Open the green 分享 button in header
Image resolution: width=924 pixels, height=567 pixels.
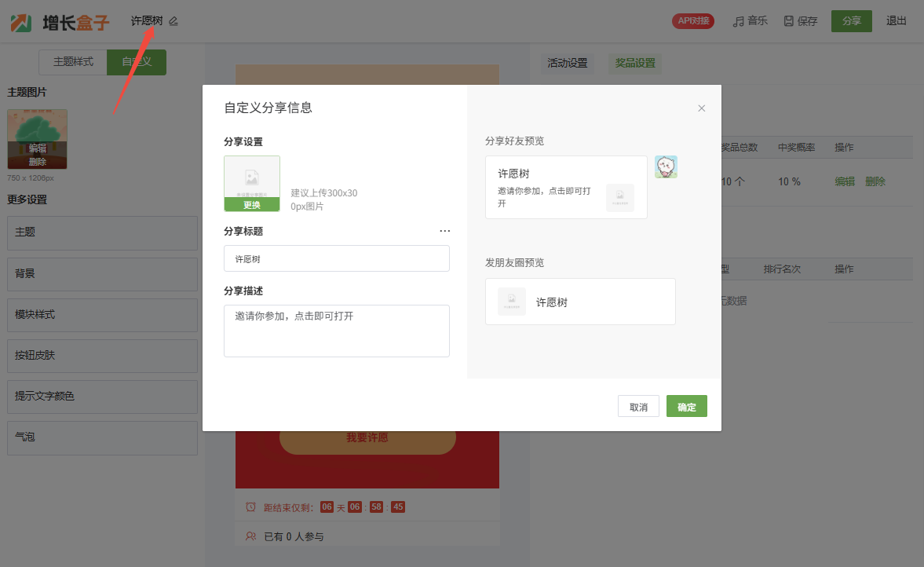coord(851,21)
